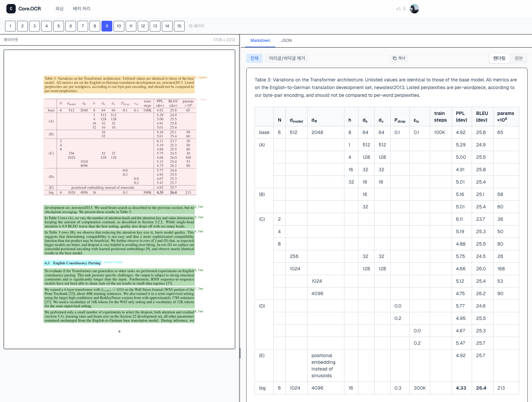Click the 6.3 English Constituency Parsing header block
This screenshot has width=532, height=402.
click(72, 263)
